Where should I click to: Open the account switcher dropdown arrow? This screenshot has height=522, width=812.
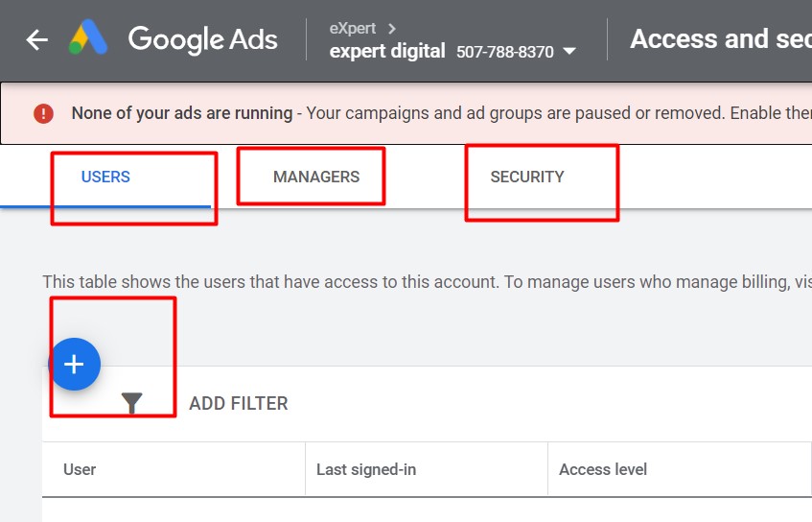(569, 51)
